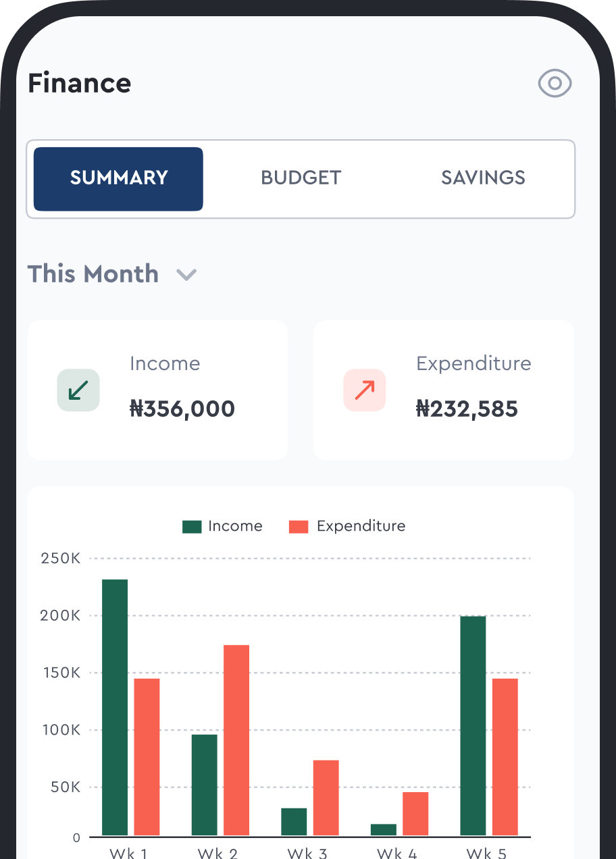Switch to the SAVINGS tab
This screenshot has height=859, width=616.
point(483,179)
